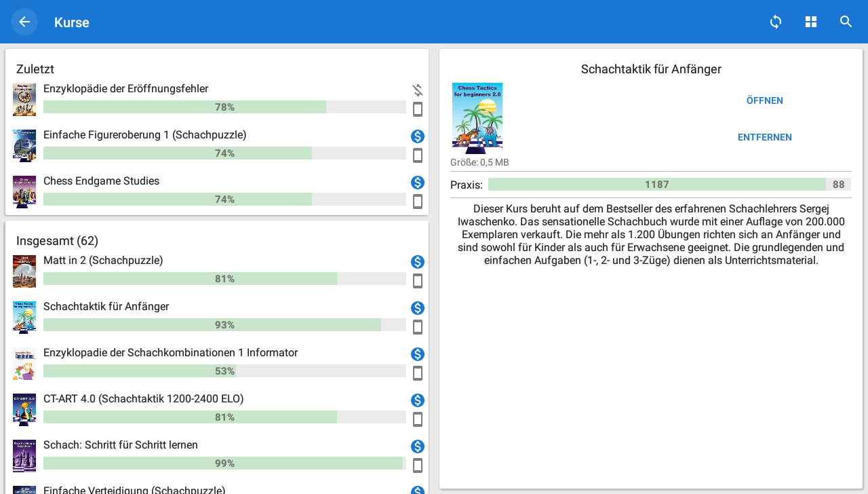
Task: Tap purchase icon for Schach: Schritt für Schritt
Action: pyautogui.click(x=418, y=446)
